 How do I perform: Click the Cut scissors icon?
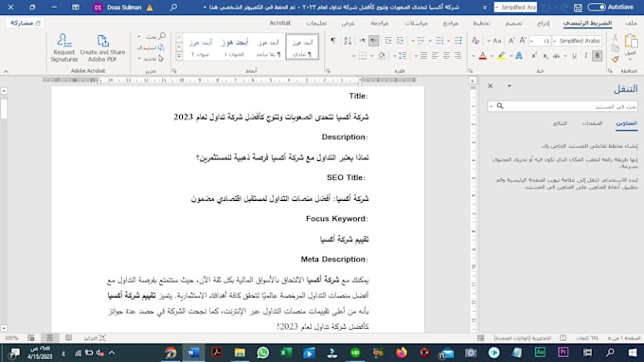coord(615,38)
